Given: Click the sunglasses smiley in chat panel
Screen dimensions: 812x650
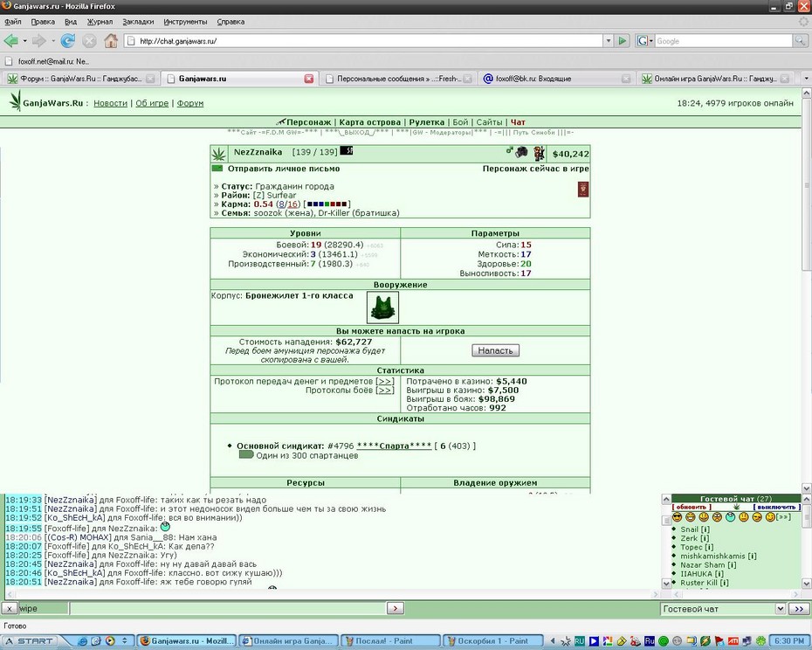Looking at the screenshot, I should click(x=677, y=517).
